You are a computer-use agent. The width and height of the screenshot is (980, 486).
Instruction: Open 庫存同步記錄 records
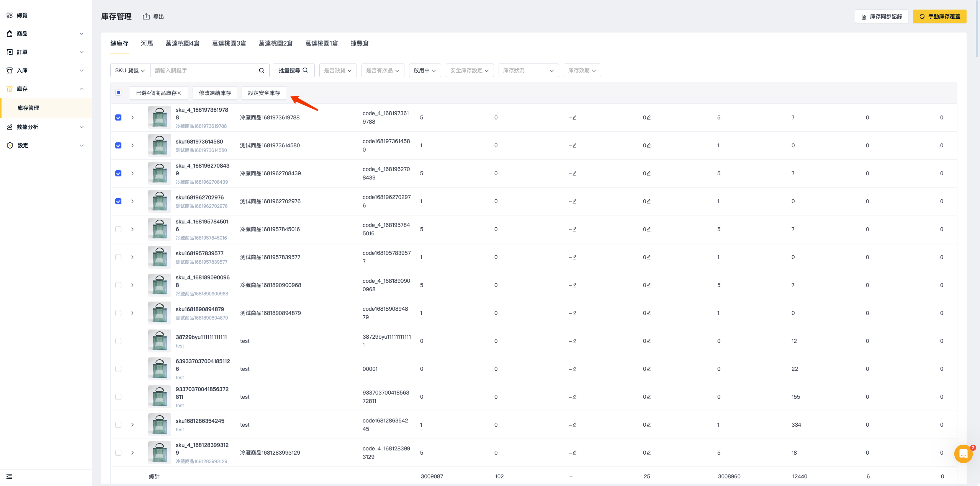[882, 16]
